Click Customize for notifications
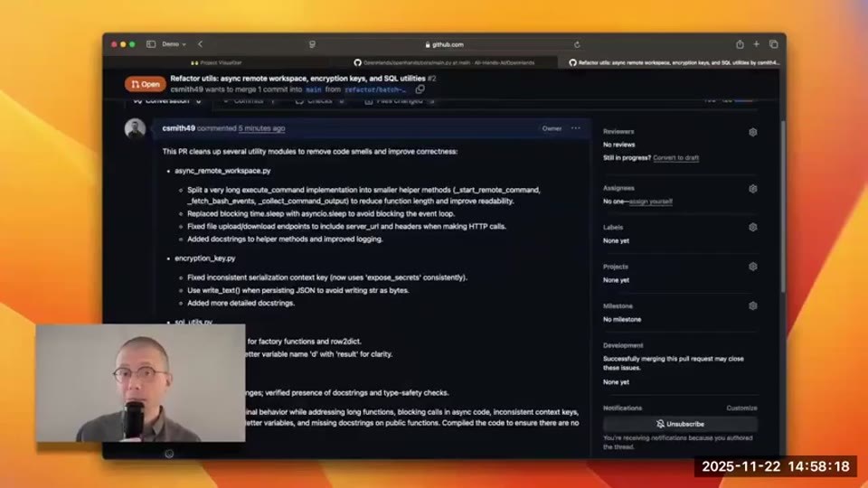The width and height of the screenshot is (868, 488). pyautogui.click(x=741, y=408)
